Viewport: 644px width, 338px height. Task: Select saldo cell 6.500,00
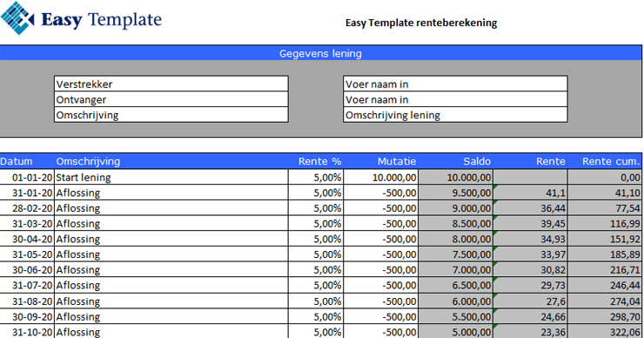tap(456, 286)
